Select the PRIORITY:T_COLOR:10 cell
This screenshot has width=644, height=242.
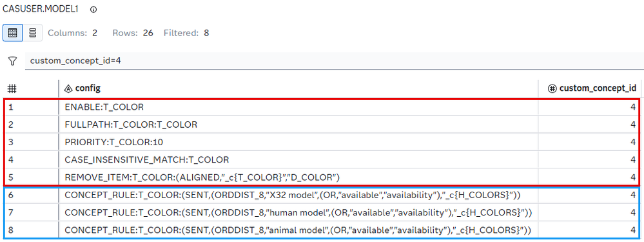point(298,142)
